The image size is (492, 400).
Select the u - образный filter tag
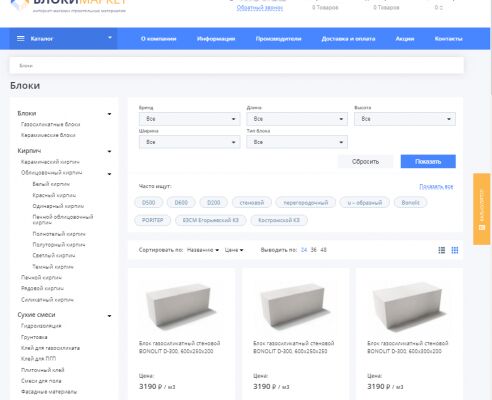tap(365, 203)
